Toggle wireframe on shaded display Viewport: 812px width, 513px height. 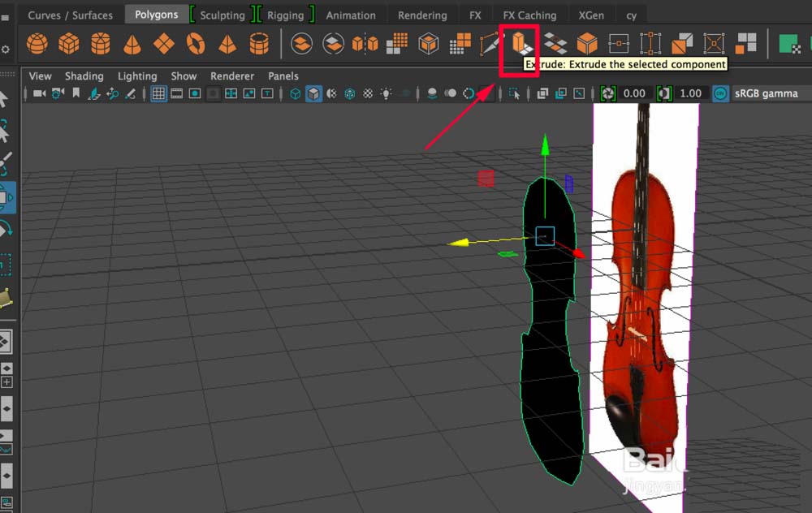[x=349, y=93]
